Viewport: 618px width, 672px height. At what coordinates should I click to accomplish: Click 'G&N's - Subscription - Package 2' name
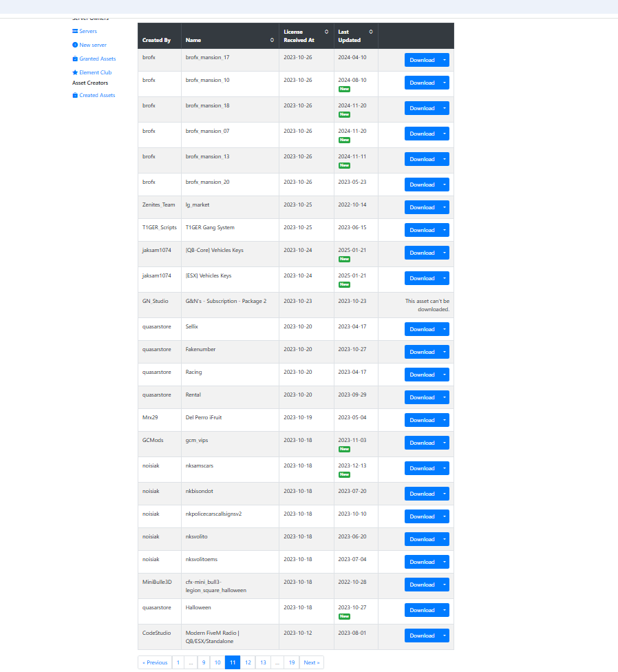tap(226, 302)
